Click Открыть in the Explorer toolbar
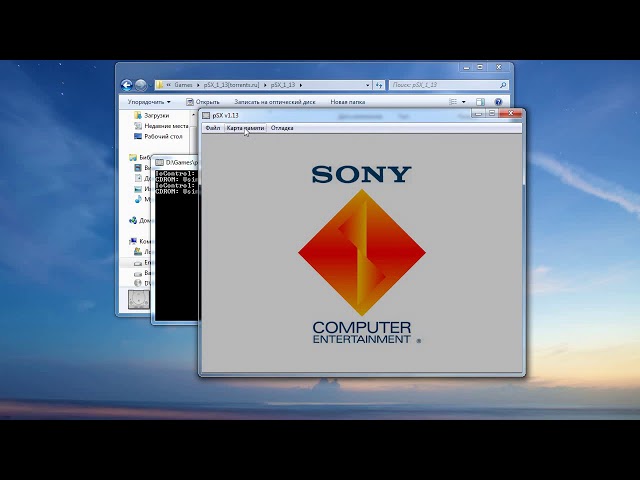Viewport: 640px width, 480px height. point(203,102)
